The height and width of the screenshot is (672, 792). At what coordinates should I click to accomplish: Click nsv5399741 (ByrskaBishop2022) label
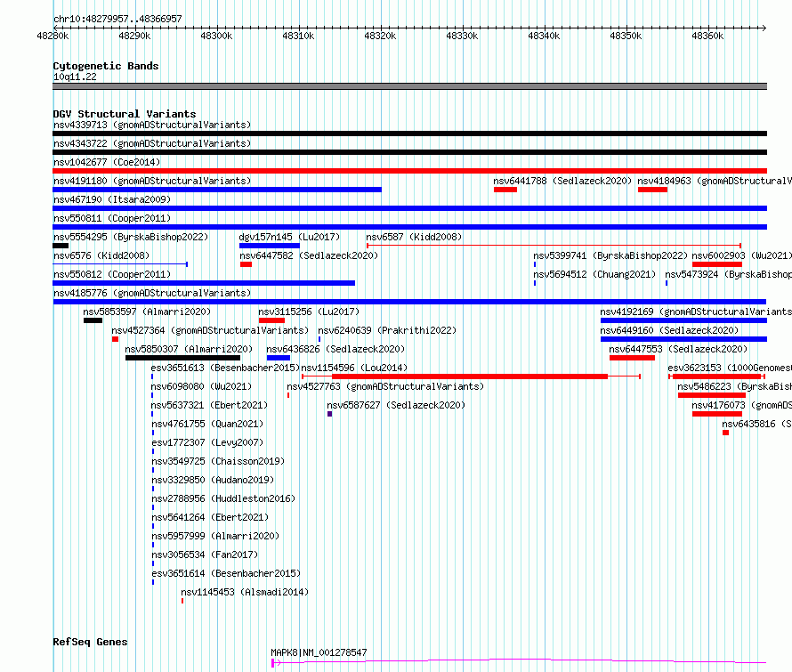click(x=610, y=255)
